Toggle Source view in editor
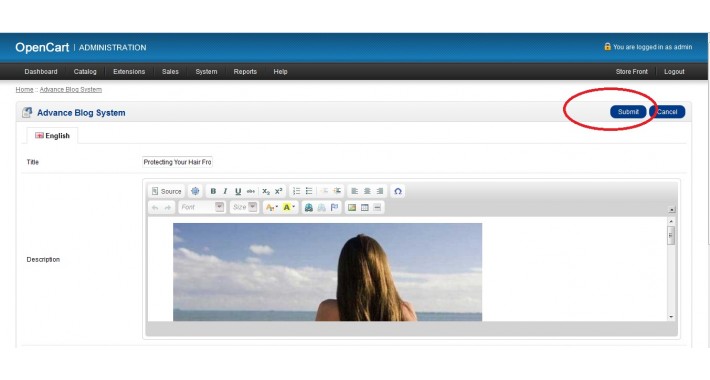 tap(166, 191)
